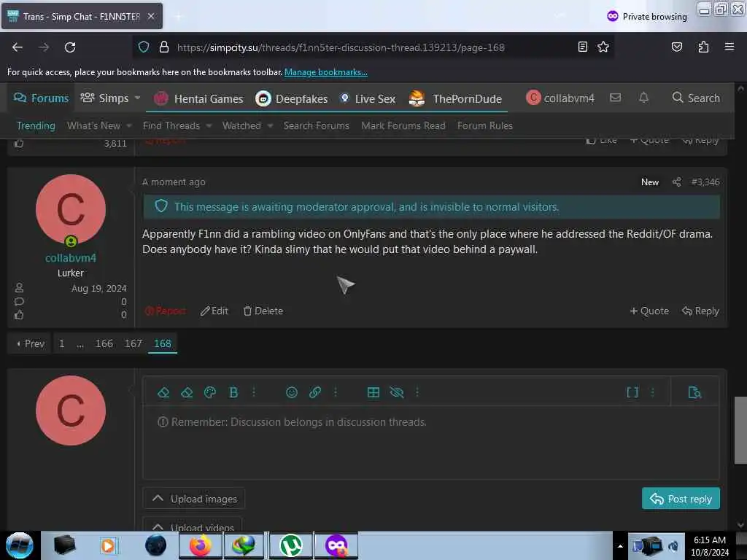Image resolution: width=747 pixels, height=560 pixels.
Task: Insert spoiler with crossed-eye icon
Action: 397,392
